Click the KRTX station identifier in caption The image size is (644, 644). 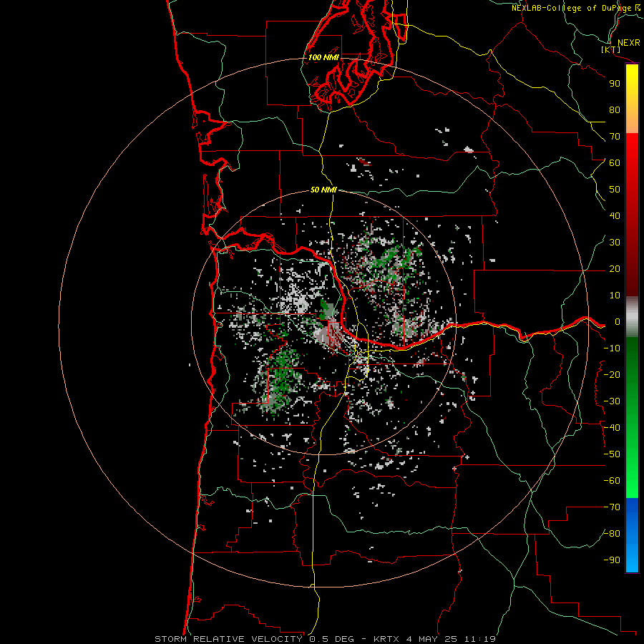pyautogui.click(x=386, y=639)
